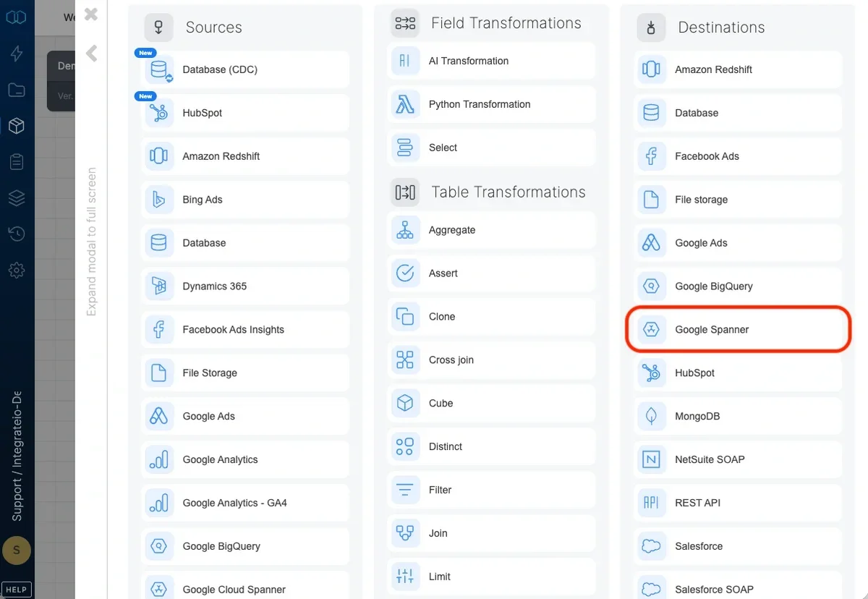Add a Database destination component

point(738,113)
